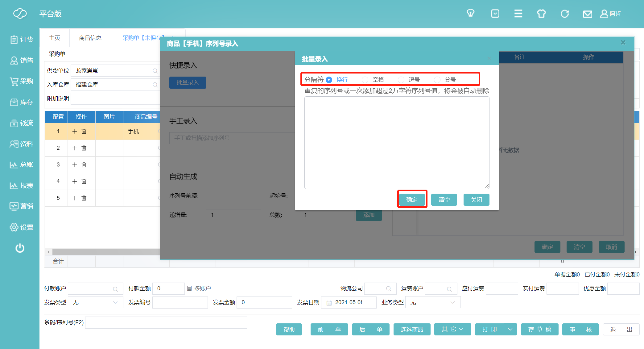Click 清空 in the 批量录入 dialog
The height and width of the screenshot is (349, 644).
(444, 200)
